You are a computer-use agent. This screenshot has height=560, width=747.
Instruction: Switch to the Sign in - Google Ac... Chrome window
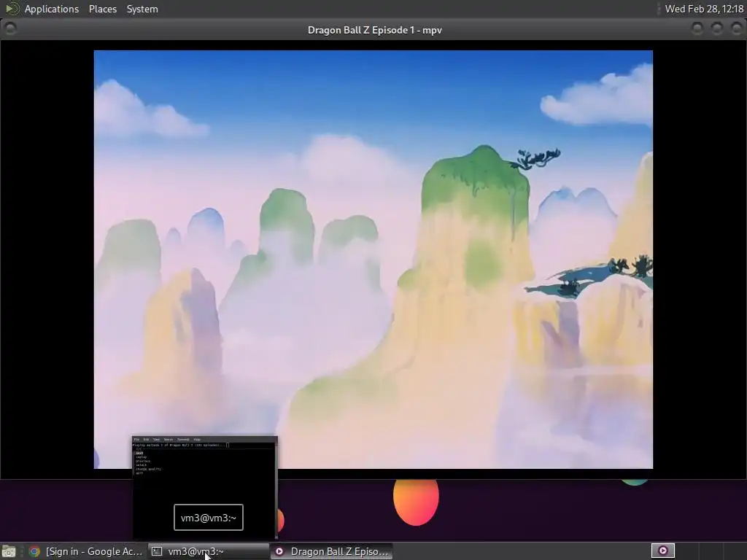tap(85, 551)
